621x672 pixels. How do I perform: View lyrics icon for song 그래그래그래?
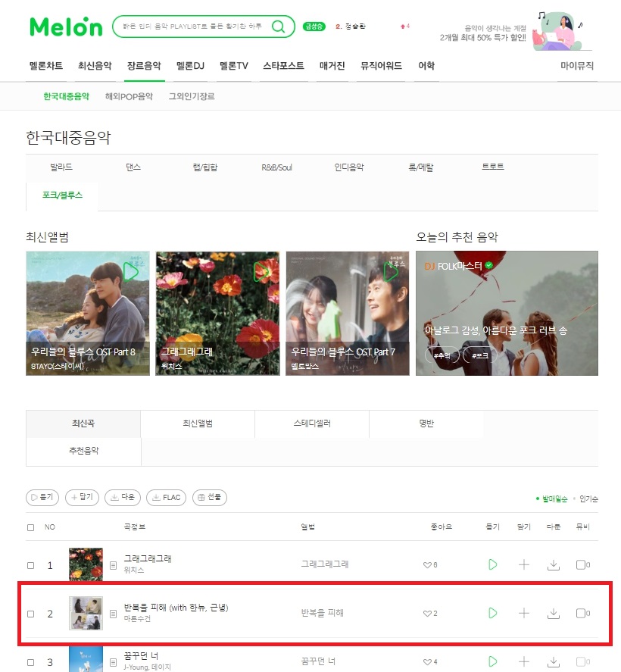tap(113, 565)
